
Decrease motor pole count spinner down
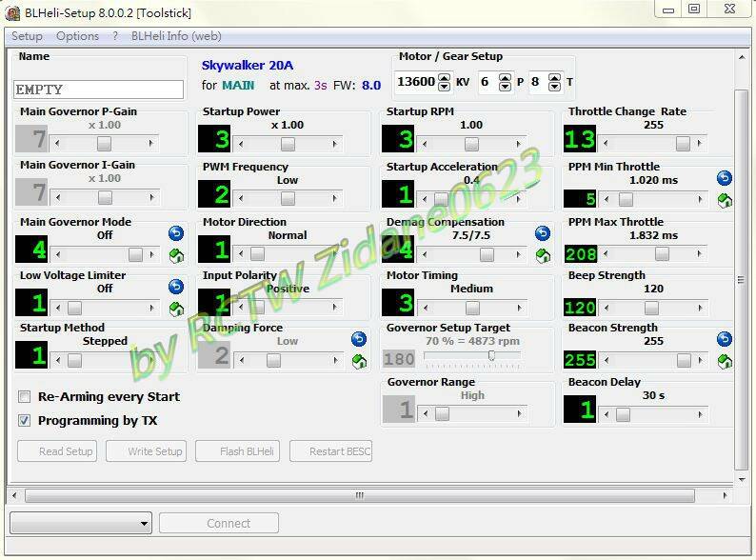[505, 87]
